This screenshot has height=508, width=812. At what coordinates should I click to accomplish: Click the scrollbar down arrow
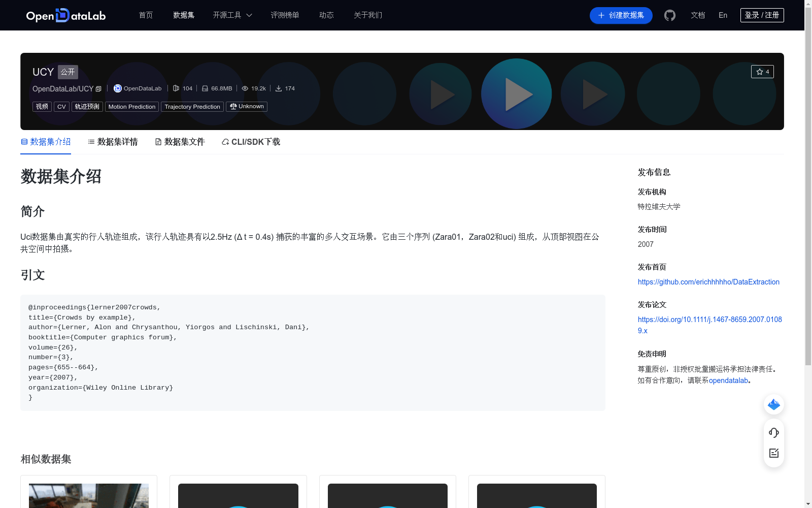pos(808,504)
